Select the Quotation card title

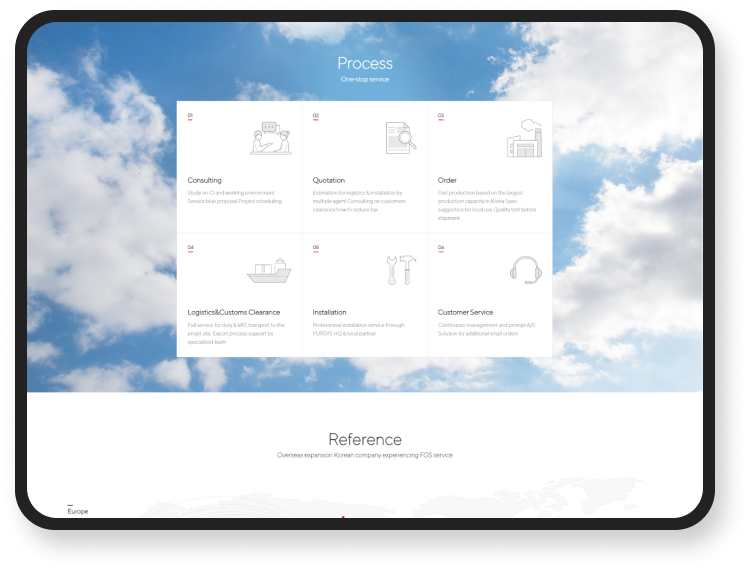tap(328, 181)
